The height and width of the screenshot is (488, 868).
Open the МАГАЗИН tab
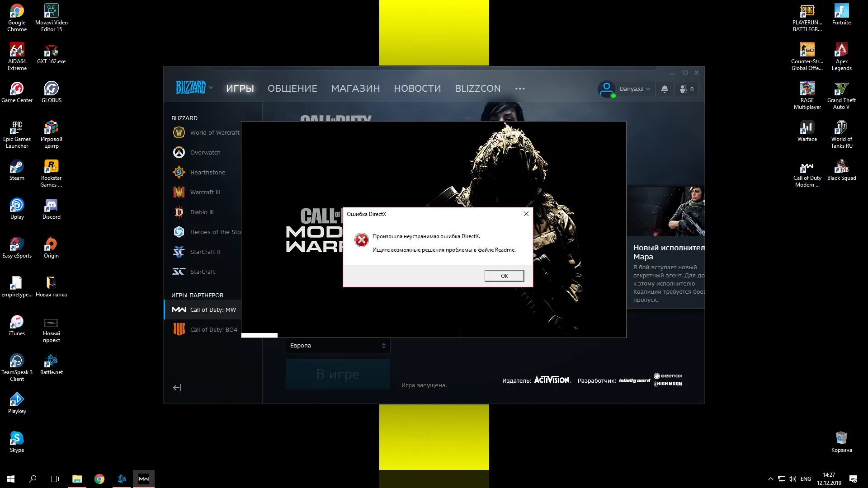click(355, 89)
